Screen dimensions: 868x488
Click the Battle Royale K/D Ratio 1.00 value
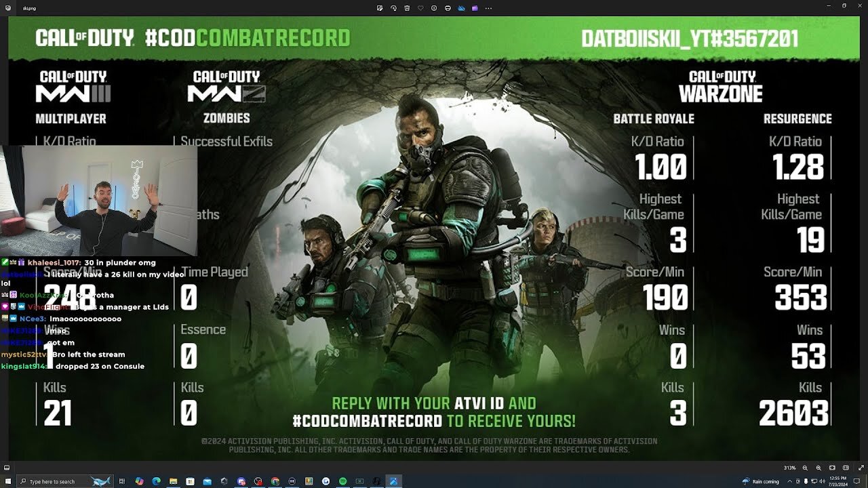(661, 167)
